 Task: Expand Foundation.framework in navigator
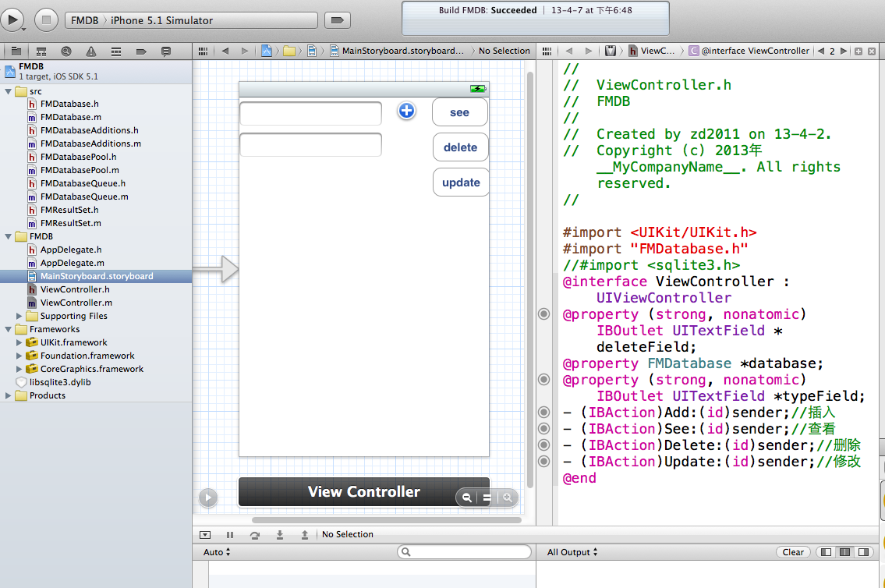(x=19, y=356)
